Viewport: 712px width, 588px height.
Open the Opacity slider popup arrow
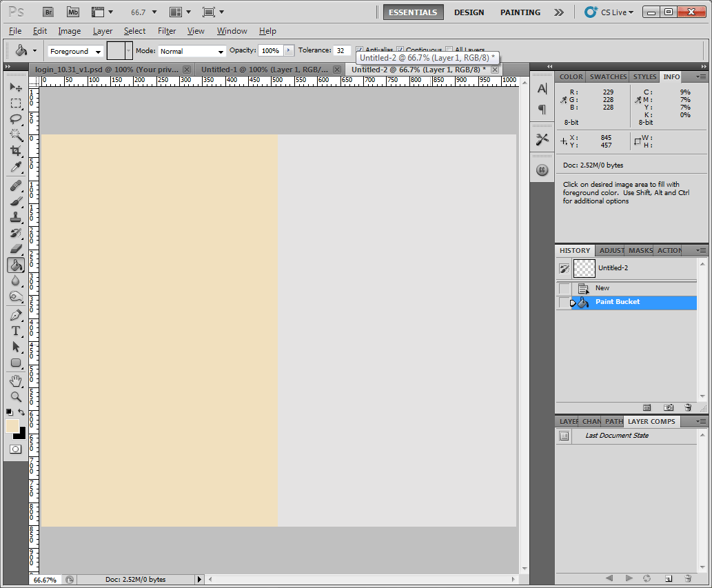click(x=289, y=50)
